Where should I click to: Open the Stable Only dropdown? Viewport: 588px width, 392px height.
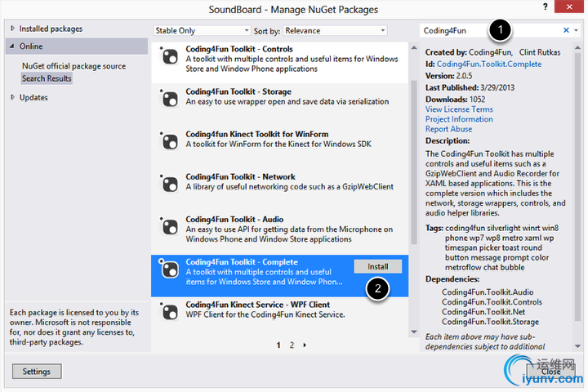pyautogui.click(x=202, y=30)
